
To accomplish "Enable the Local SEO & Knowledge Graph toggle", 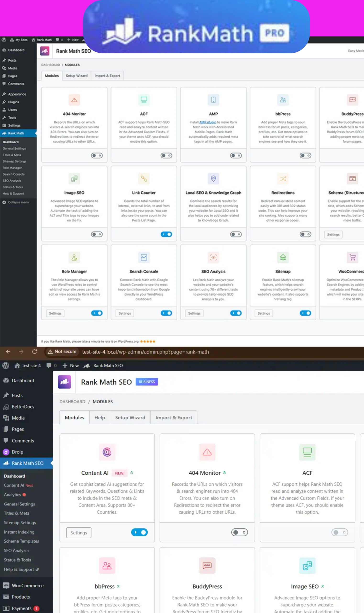I will point(236,234).
